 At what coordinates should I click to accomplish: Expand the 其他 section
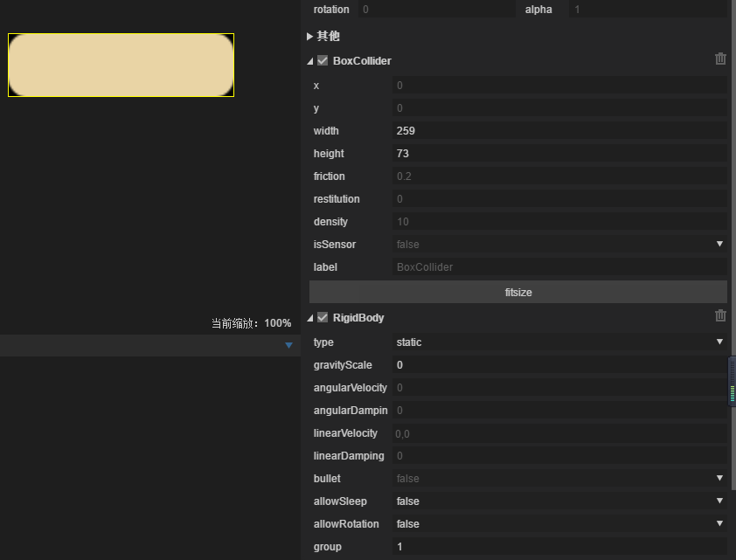coord(310,37)
